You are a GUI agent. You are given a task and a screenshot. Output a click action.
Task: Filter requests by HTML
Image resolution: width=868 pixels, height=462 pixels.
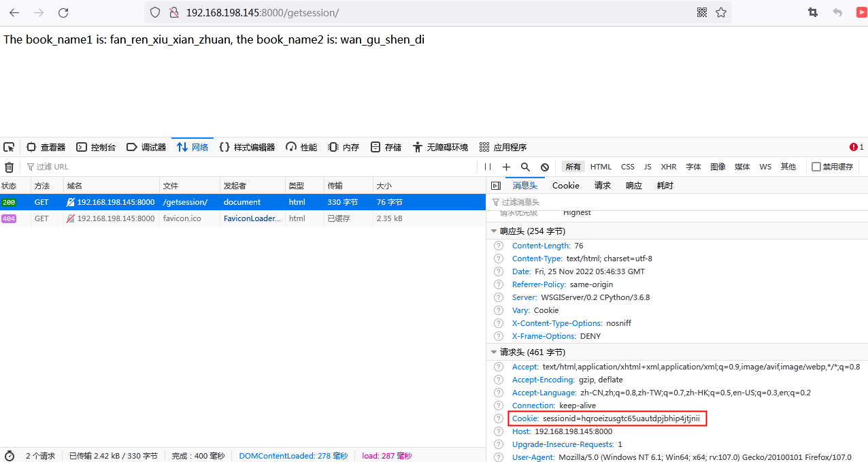pos(601,167)
